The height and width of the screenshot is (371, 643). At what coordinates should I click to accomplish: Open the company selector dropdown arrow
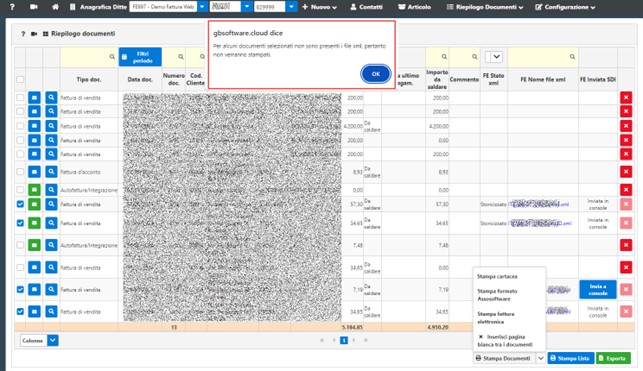click(x=202, y=7)
